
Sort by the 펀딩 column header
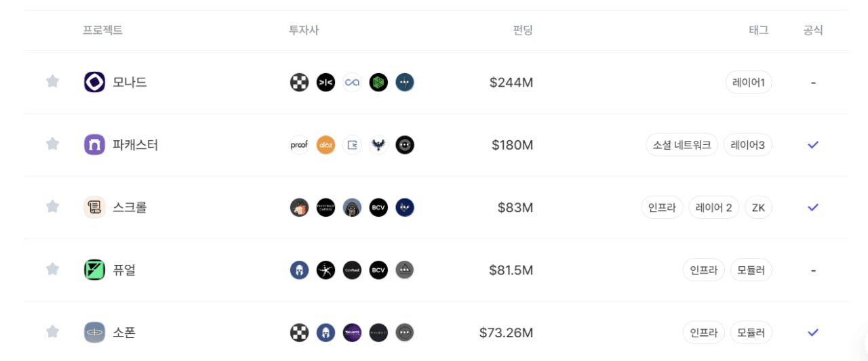point(523,30)
